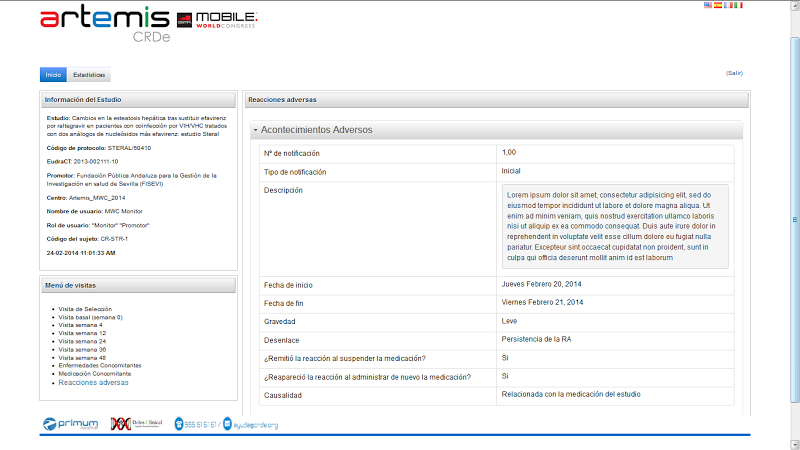Click the Descripción Lorem ipsum text box
Screen dimensions: 800x450
point(615,227)
